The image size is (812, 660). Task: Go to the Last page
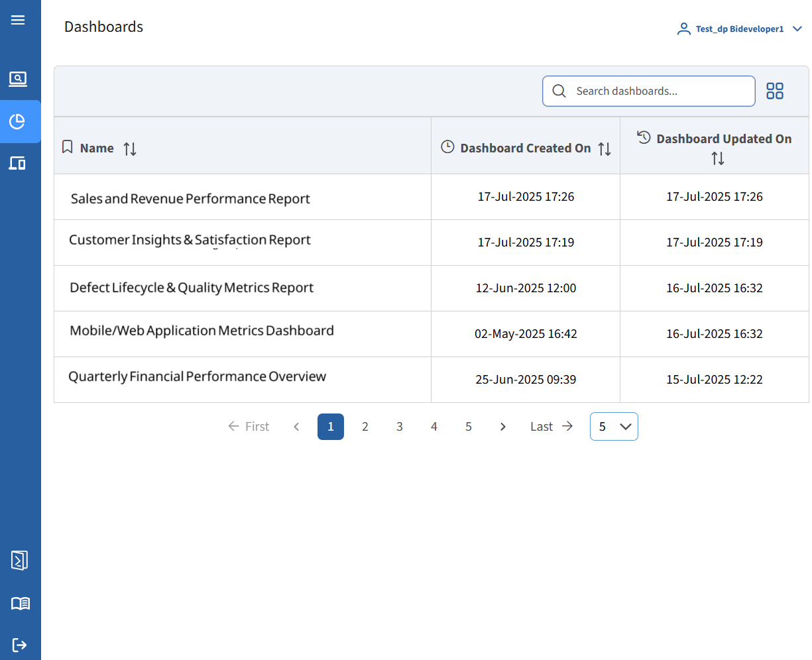click(551, 427)
